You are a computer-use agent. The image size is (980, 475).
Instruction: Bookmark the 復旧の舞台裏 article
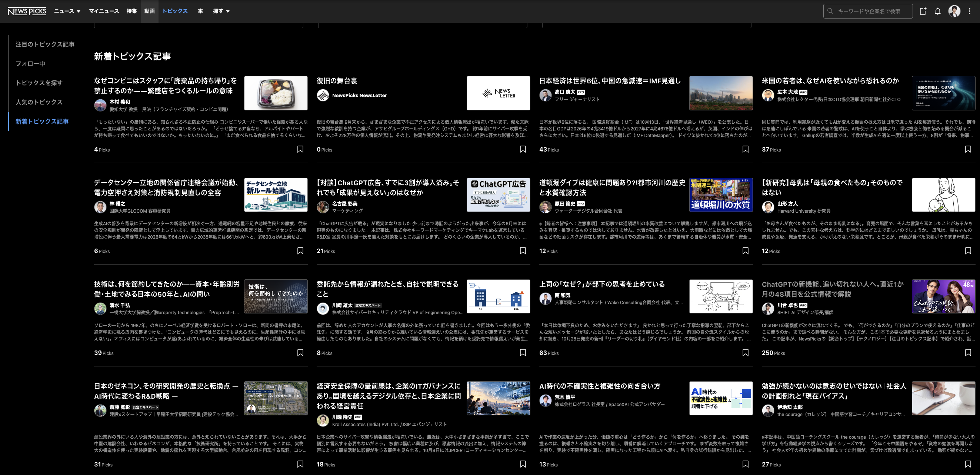point(523,149)
